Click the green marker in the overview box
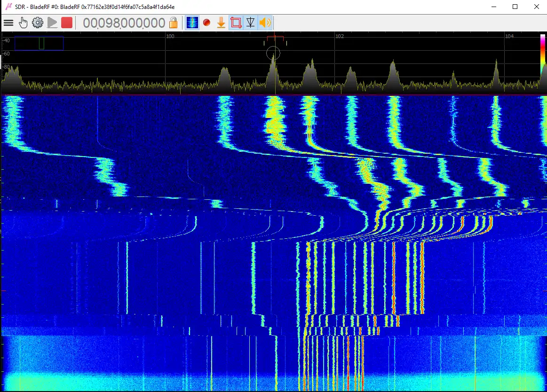The height and width of the screenshot is (392, 547). (41, 43)
